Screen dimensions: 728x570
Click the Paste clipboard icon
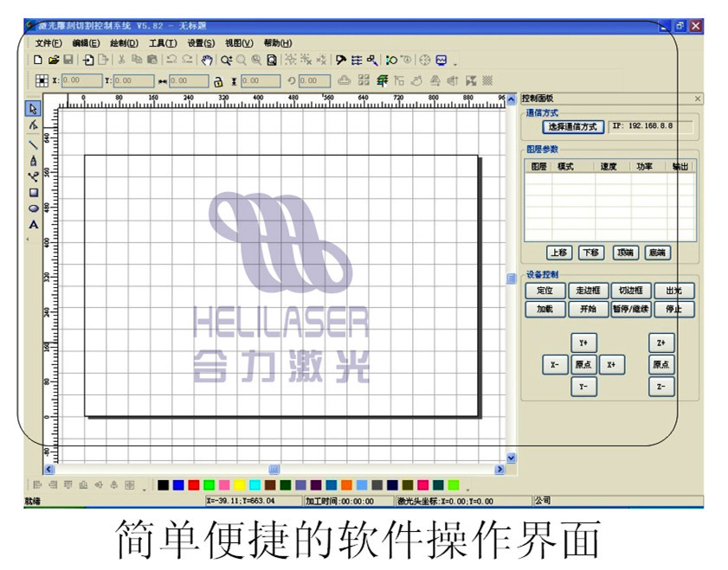click(x=151, y=60)
